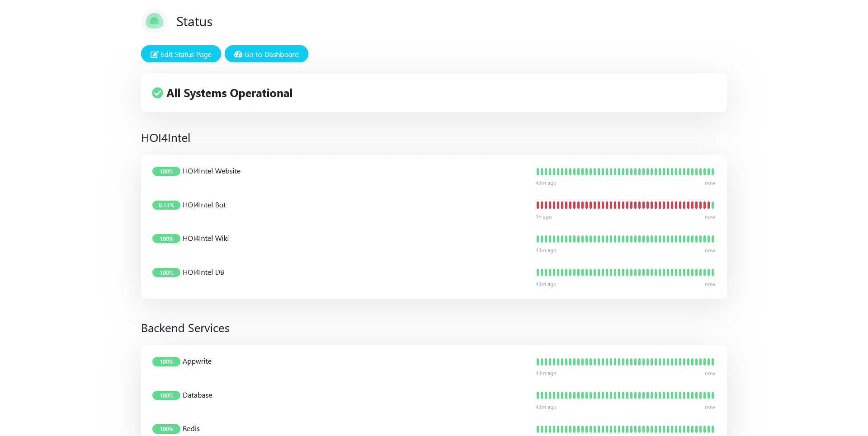The image size is (868, 436).
Task: Click the 100% badge for HOI4Intel DB
Action: [166, 272]
